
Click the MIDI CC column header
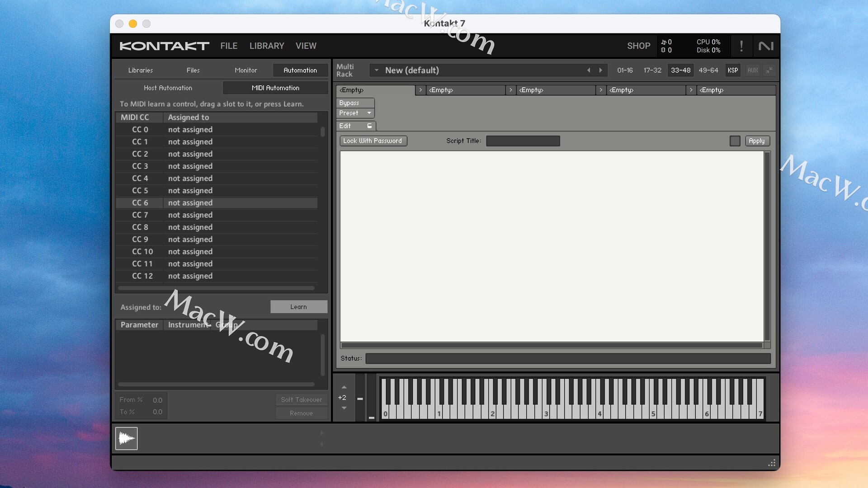pyautogui.click(x=139, y=117)
